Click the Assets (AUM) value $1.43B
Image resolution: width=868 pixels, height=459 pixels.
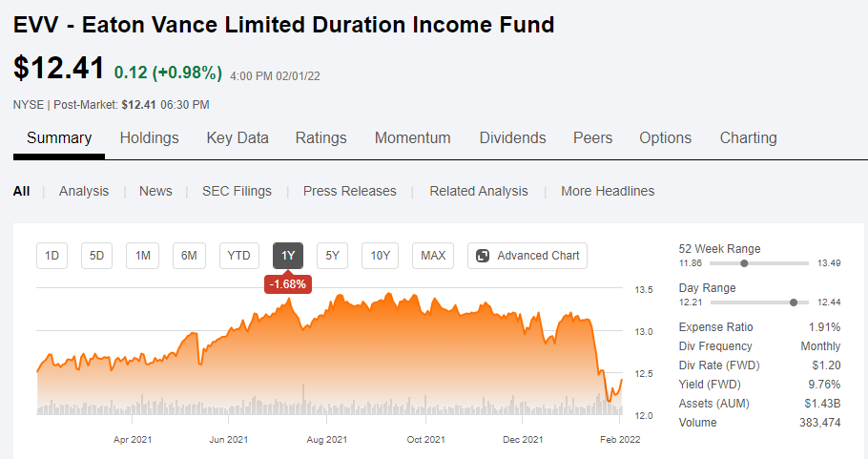(x=822, y=404)
